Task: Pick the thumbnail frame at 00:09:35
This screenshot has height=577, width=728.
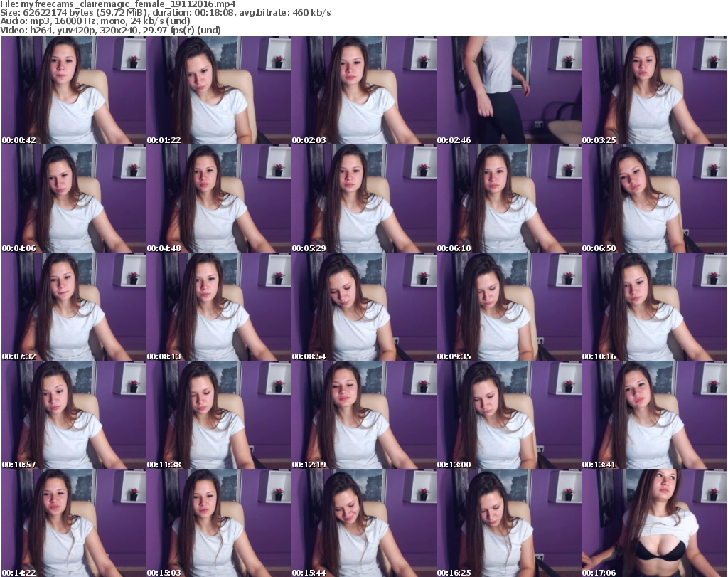Action: click(x=509, y=307)
